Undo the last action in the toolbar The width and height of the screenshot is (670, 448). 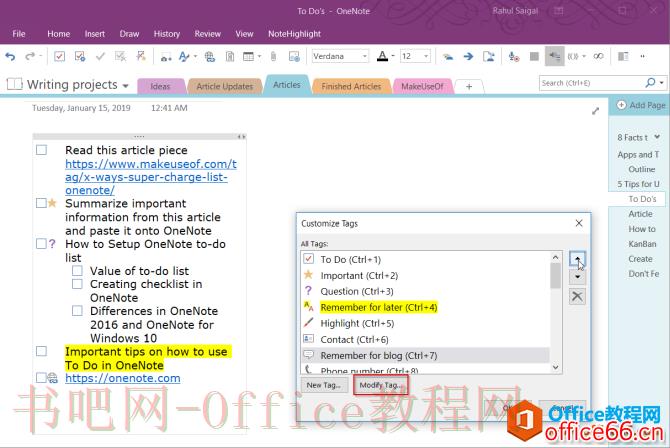click(10, 56)
